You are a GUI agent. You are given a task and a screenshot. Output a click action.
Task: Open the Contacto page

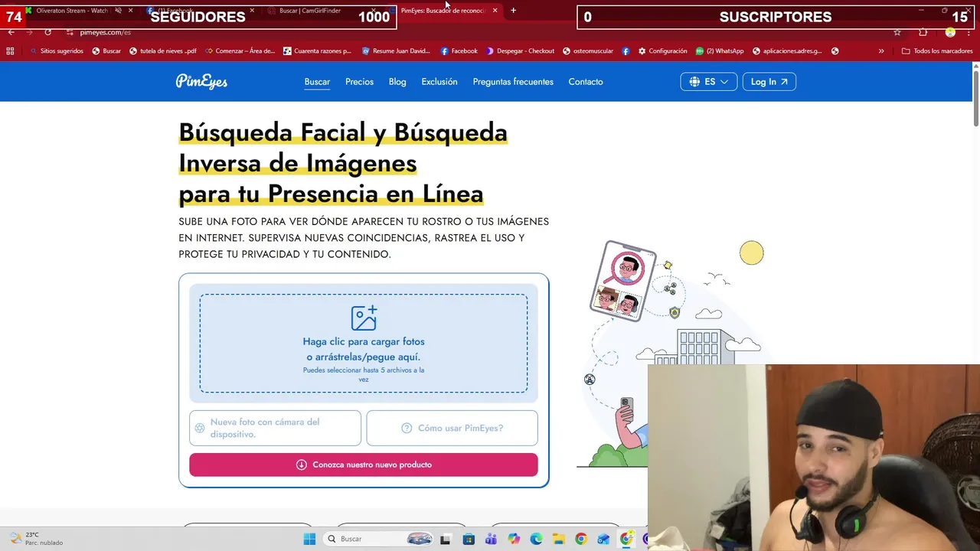[586, 82]
